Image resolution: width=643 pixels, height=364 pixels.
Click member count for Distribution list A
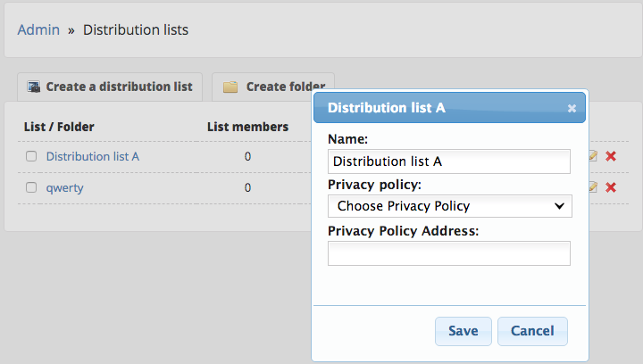(x=247, y=156)
